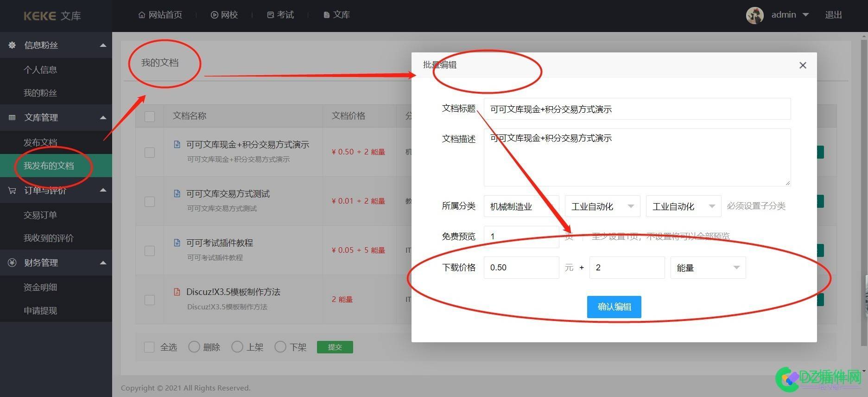The width and height of the screenshot is (868, 397).
Task: Collapse the 信息粉丝 sidebar section
Action: (103, 45)
